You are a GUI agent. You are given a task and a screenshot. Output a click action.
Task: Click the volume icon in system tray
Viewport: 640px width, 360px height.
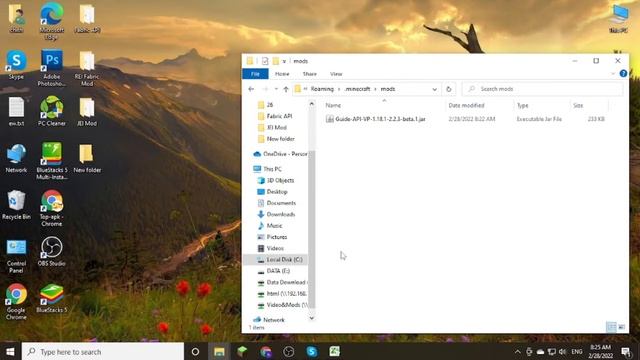[x=562, y=351]
